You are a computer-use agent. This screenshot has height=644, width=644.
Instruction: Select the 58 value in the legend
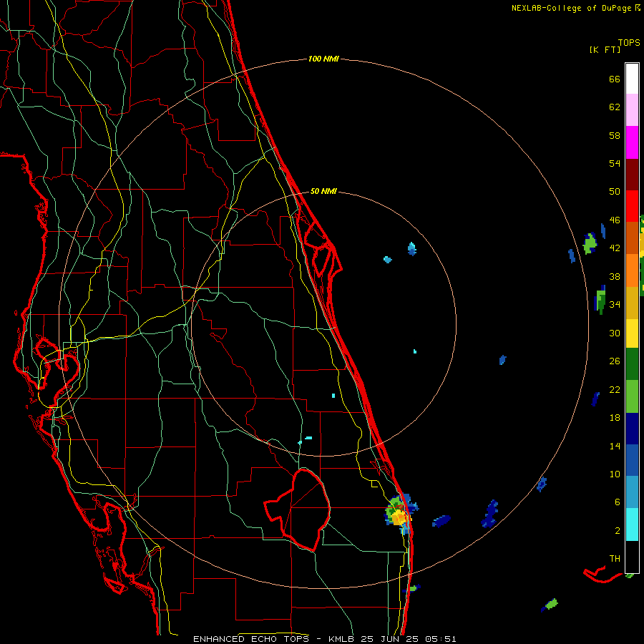(615, 135)
